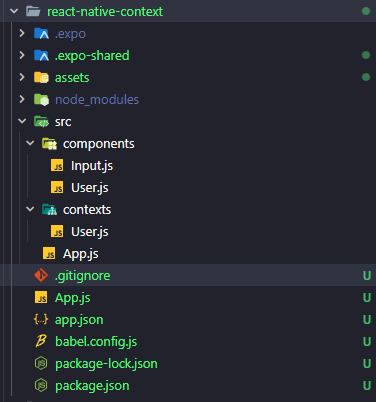Screen dimensions: 376x402
Task: Click the contexts folder icon
Action: tap(49, 209)
